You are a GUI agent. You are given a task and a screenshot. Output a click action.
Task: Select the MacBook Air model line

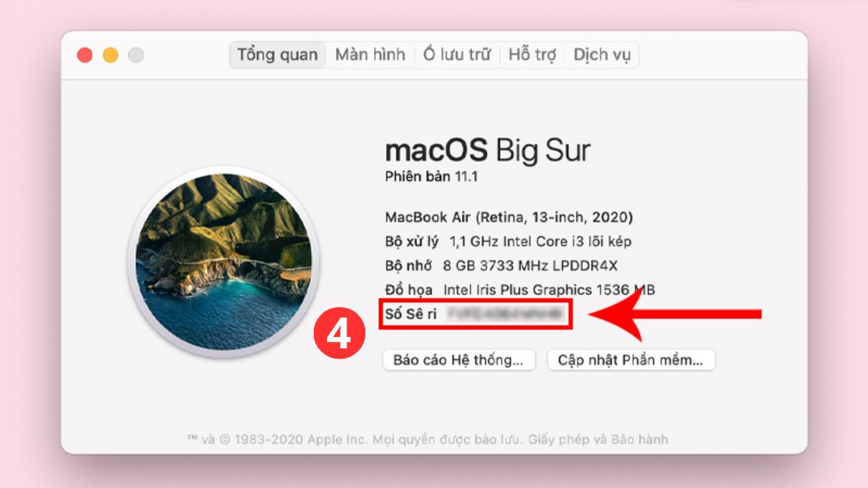click(x=509, y=217)
